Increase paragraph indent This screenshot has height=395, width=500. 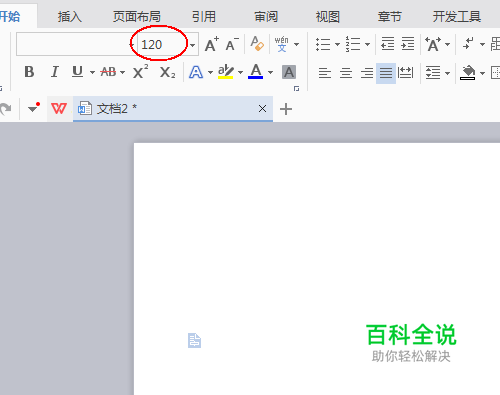pyautogui.click(x=408, y=44)
